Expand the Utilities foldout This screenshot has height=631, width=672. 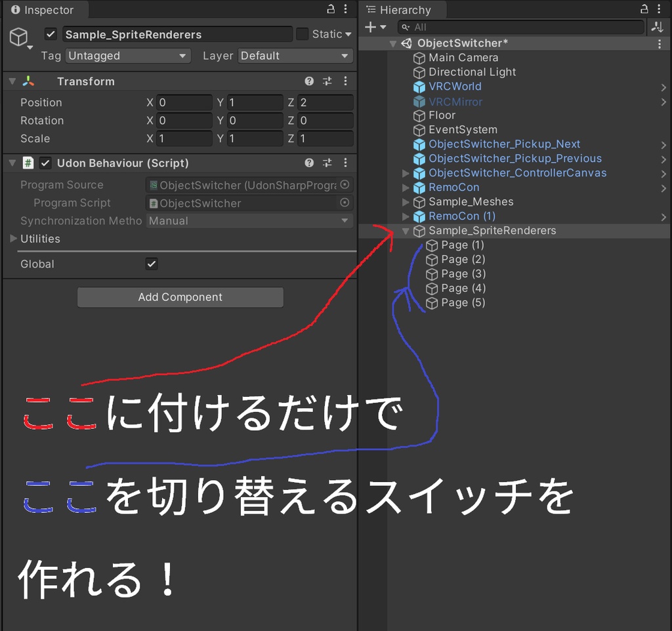point(12,239)
